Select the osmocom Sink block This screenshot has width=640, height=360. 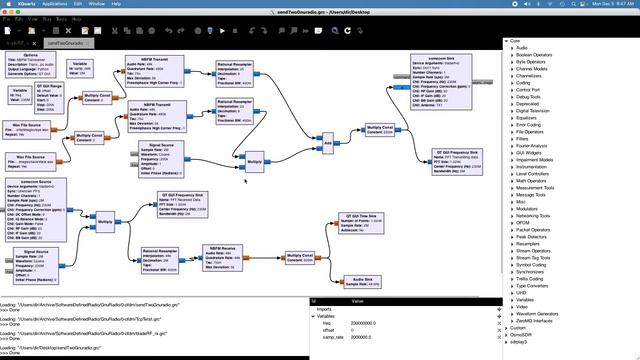(x=441, y=82)
